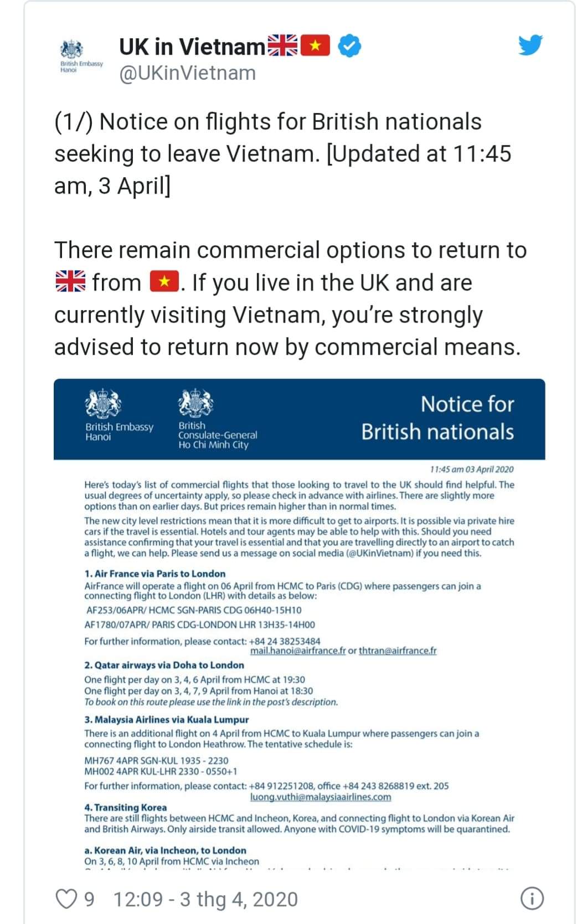Open the @UKinVietnam handle link
This screenshot has height=924, width=577.
click(187, 73)
